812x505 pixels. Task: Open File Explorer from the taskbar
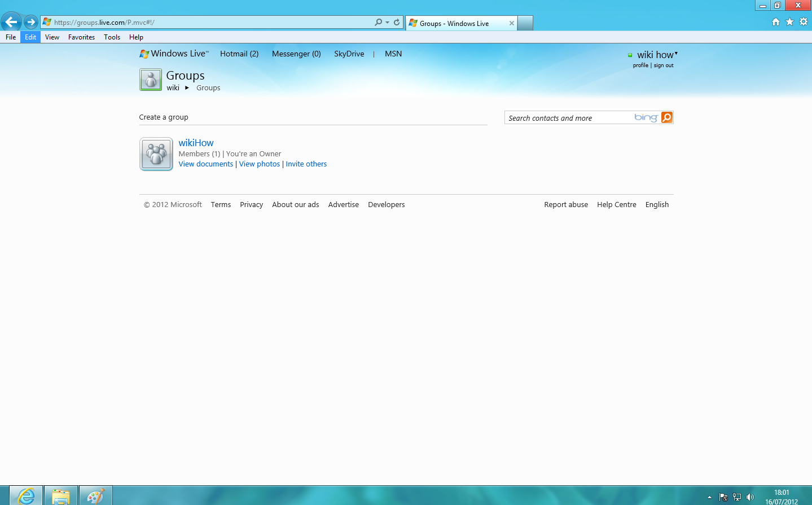click(61, 495)
